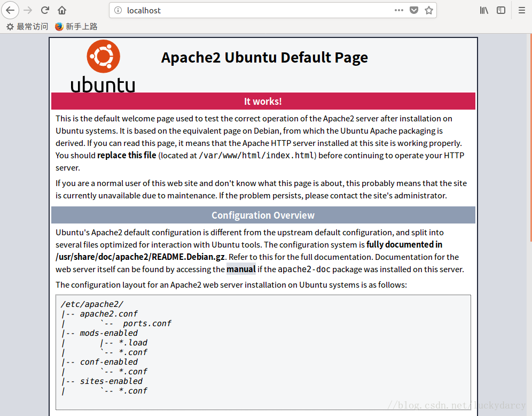Image resolution: width=532 pixels, height=416 pixels.
Task: Open the Firefox hamburger menu
Action: pos(522,10)
